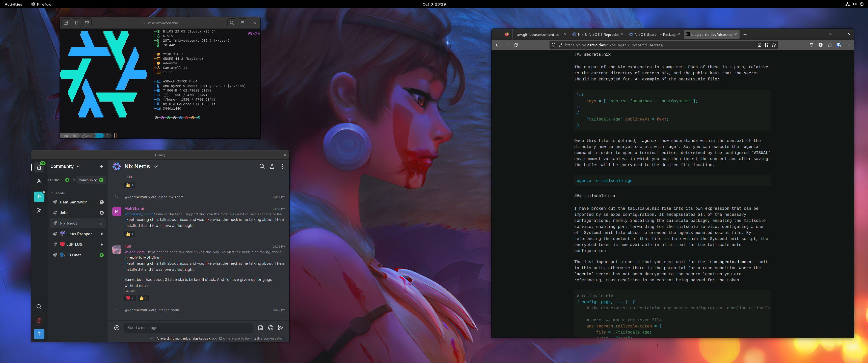The width and height of the screenshot is (868, 363).
Task: Click Activities in the top bar
Action: (x=13, y=4)
